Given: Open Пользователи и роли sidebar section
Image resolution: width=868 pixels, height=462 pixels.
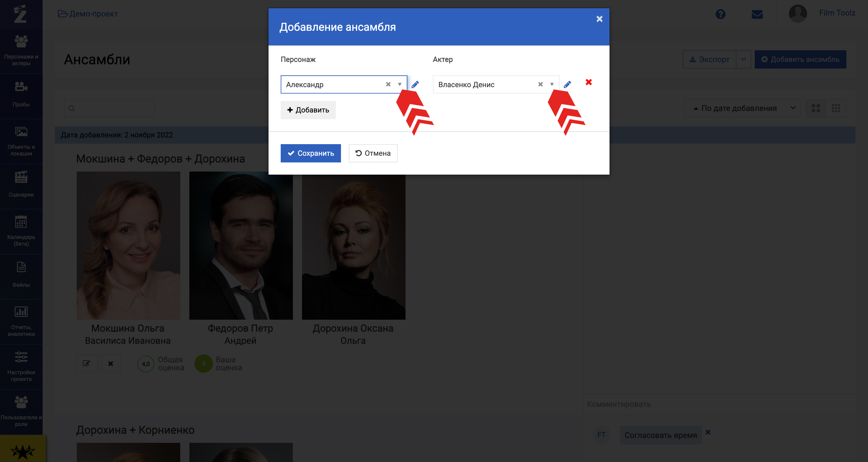Looking at the screenshot, I should (21, 411).
